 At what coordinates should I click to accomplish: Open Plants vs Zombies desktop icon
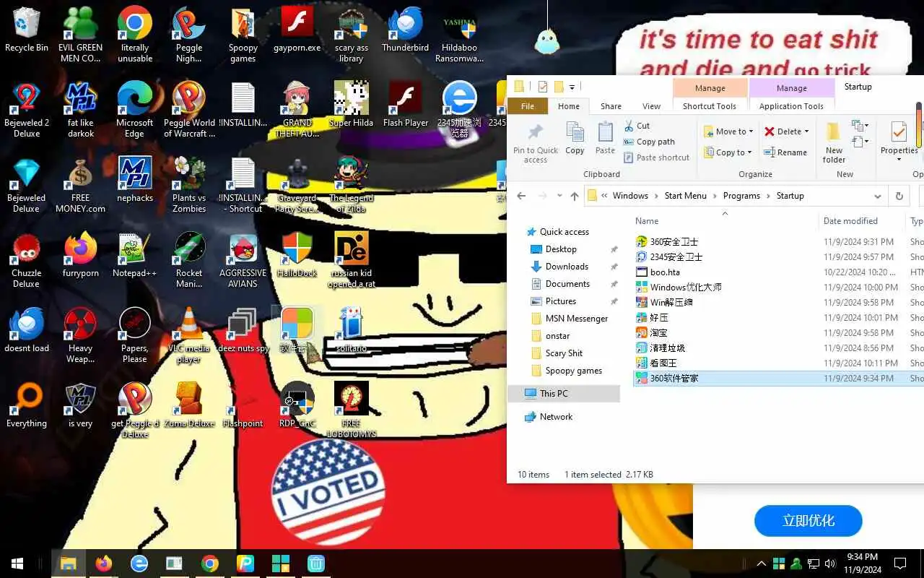[x=189, y=185]
